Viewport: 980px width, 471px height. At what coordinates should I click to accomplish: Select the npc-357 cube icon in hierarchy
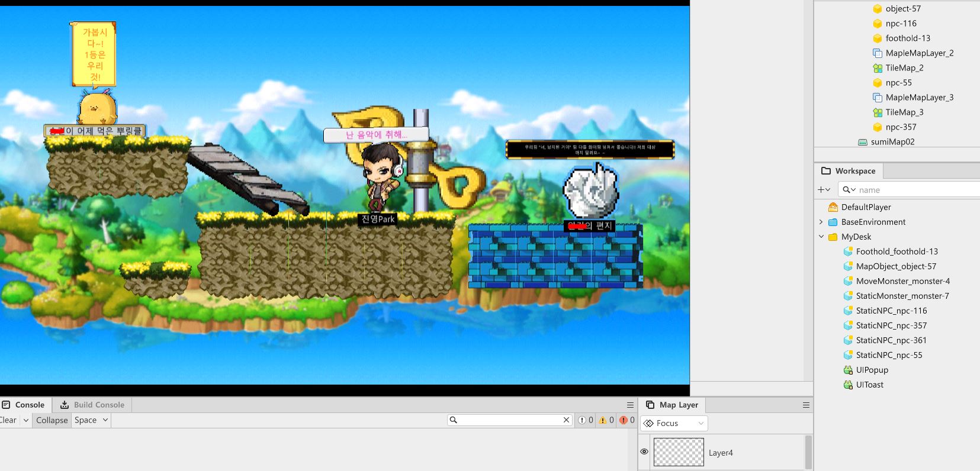point(878,127)
